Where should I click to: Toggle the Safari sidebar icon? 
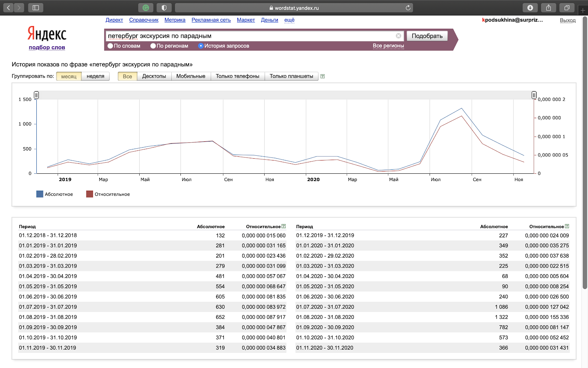pos(36,8)
